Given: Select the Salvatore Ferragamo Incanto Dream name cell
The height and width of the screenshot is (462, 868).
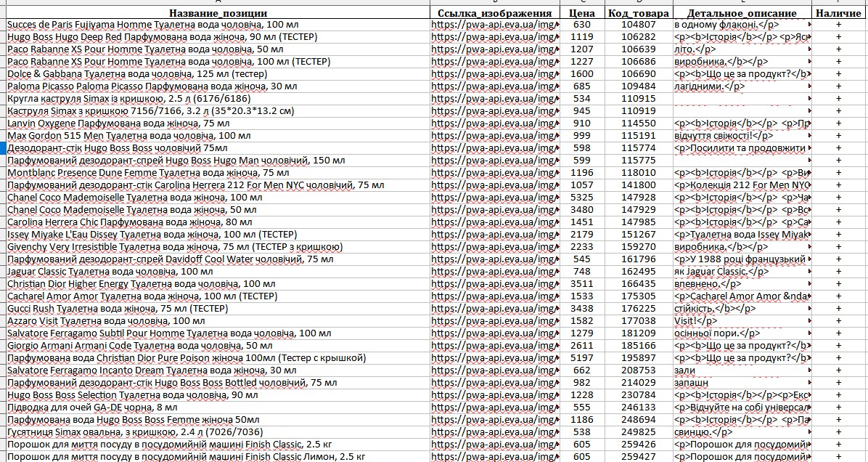Looking at the screenshot, I should [x=218, y=370].
